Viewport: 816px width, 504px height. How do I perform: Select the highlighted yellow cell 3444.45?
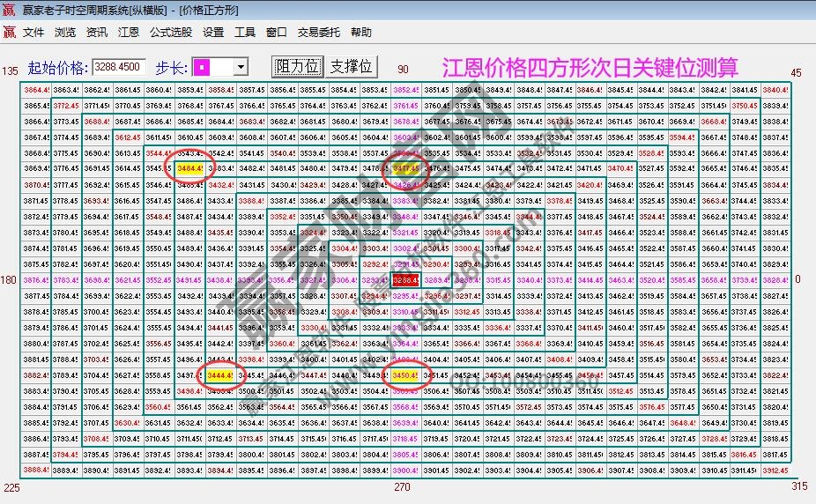tap(219, 375)
